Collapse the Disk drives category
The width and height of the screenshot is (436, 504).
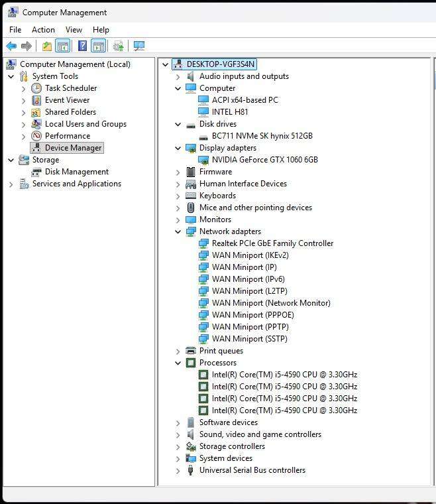178,124
